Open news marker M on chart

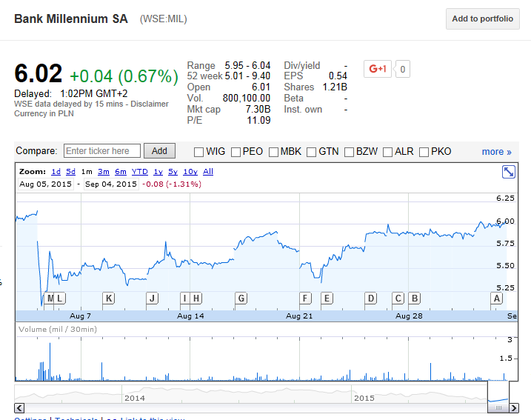point(49,299)
